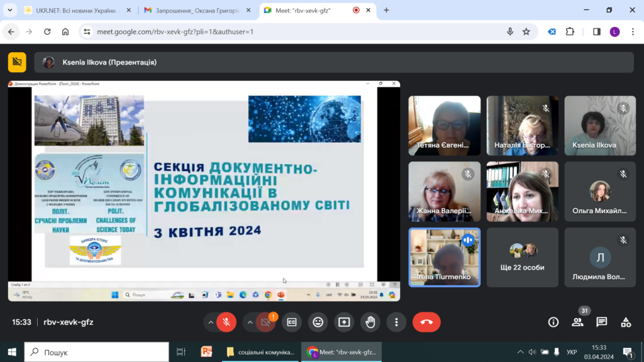Switch to the UKR.NET browser tab

(74, 10)
